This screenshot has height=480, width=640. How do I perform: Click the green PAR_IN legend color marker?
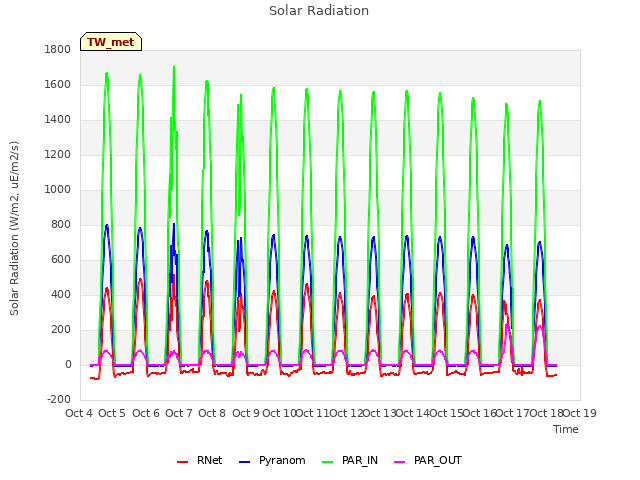[x=328, y=462]
